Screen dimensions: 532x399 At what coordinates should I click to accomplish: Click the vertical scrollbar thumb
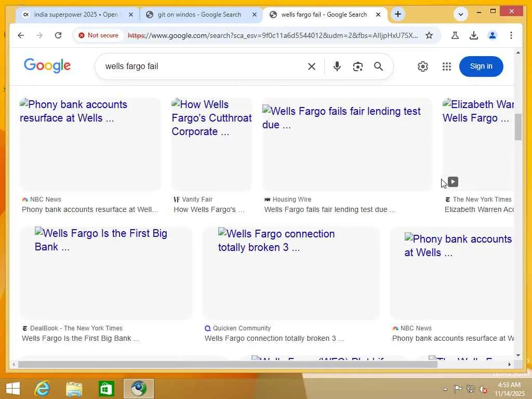click(518, 127)
